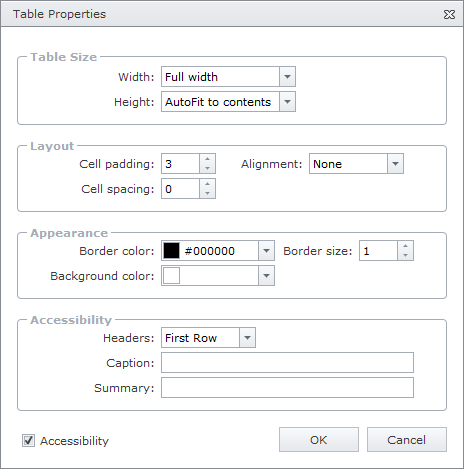Image resolution: width=464 pixels, height=469 pixels.
Task: Toggle the Accessibility checkbox
Action: (x=28, y=440)
